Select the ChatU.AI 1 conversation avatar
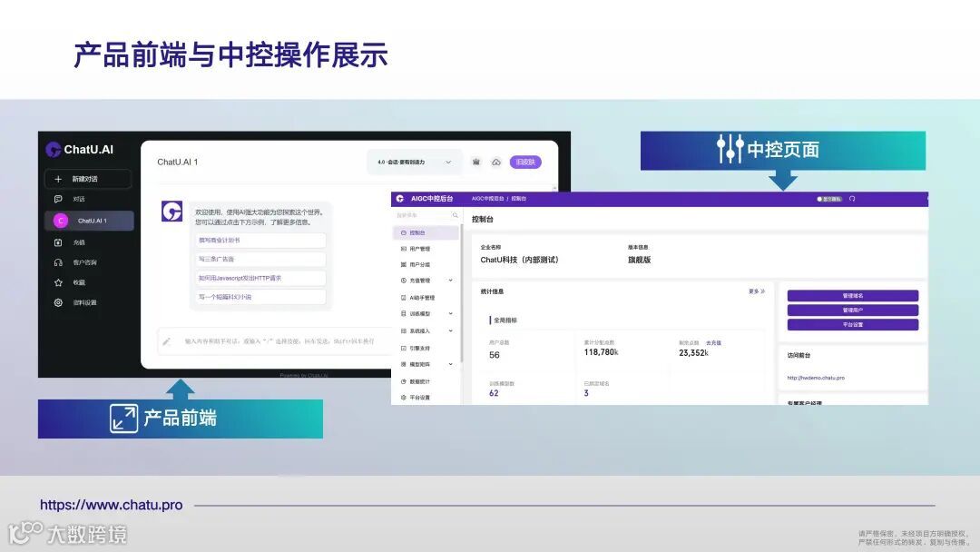This screenshot has height=552, width=980. click(x=61, y=221)
